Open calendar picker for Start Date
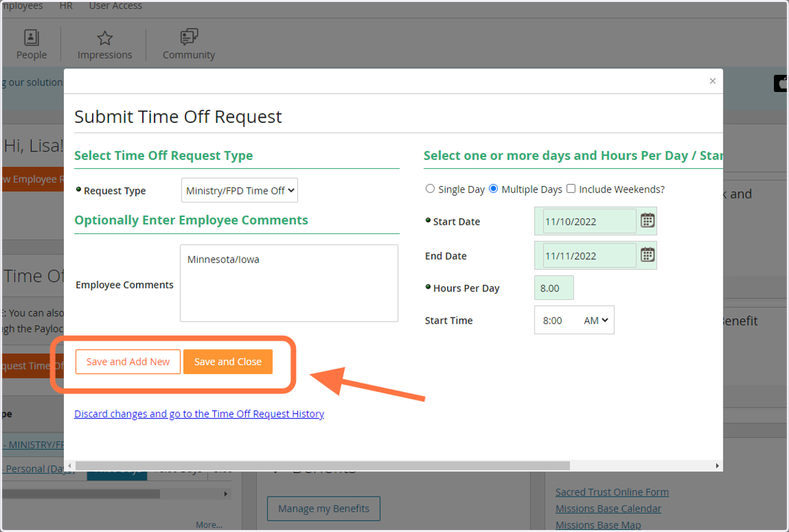This screenshot has width=789, height=532. click(648, 220)
